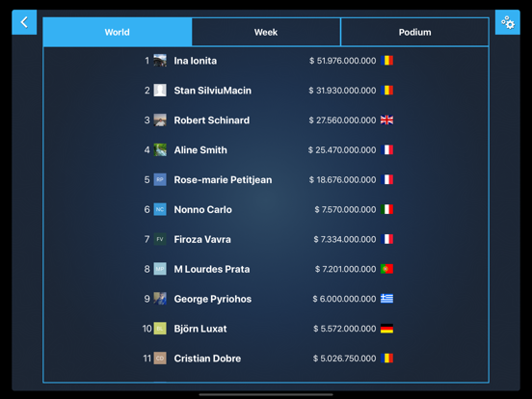Click the Greek flag beside George Pyriohos

(386, 299)
